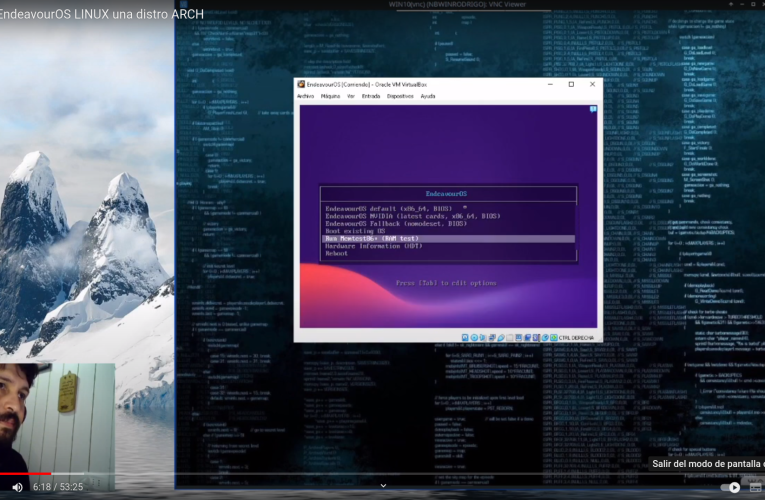Toggle the YouTube subtitles button

pos(756,487)
